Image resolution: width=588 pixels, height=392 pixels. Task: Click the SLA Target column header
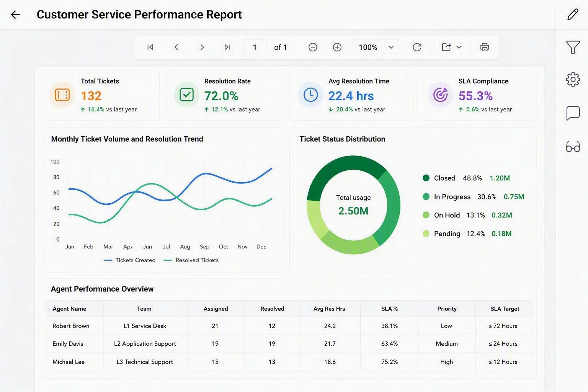(505, 309)
